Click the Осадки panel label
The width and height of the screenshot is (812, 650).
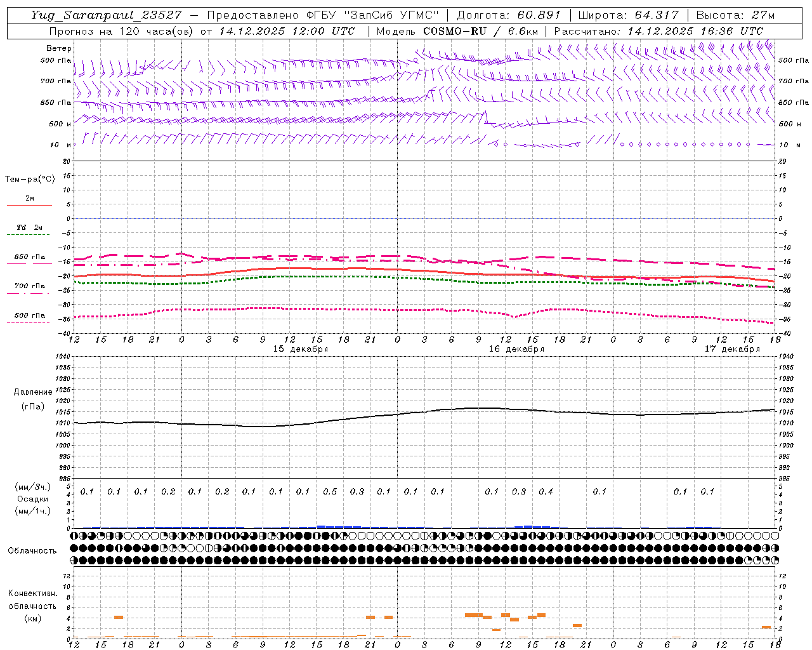click(x=33, y=499)
